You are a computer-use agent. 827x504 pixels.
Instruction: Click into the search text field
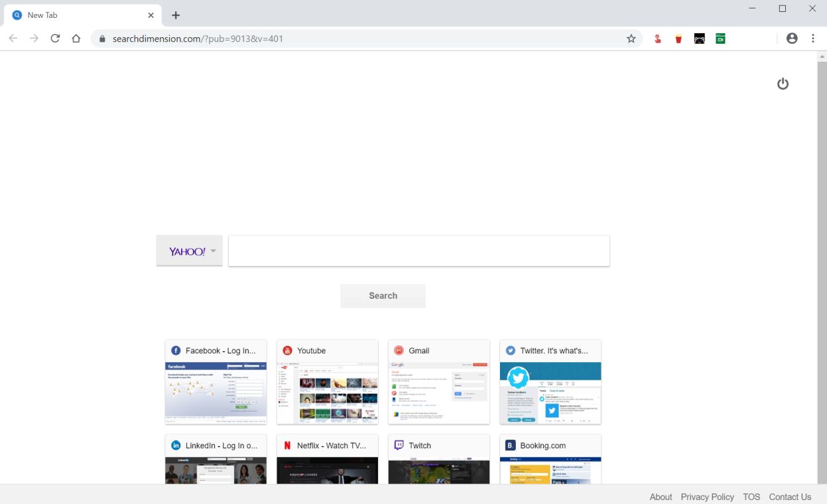click(419, 251)
